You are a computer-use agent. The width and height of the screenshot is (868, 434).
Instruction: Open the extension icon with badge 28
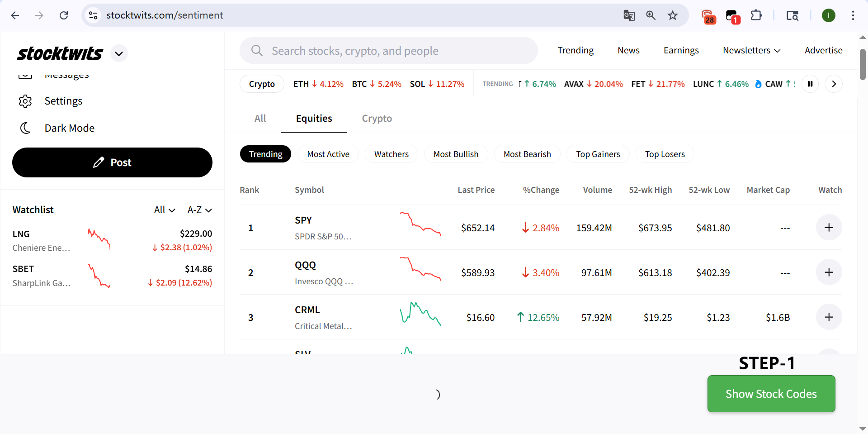(x=708, y=16)
